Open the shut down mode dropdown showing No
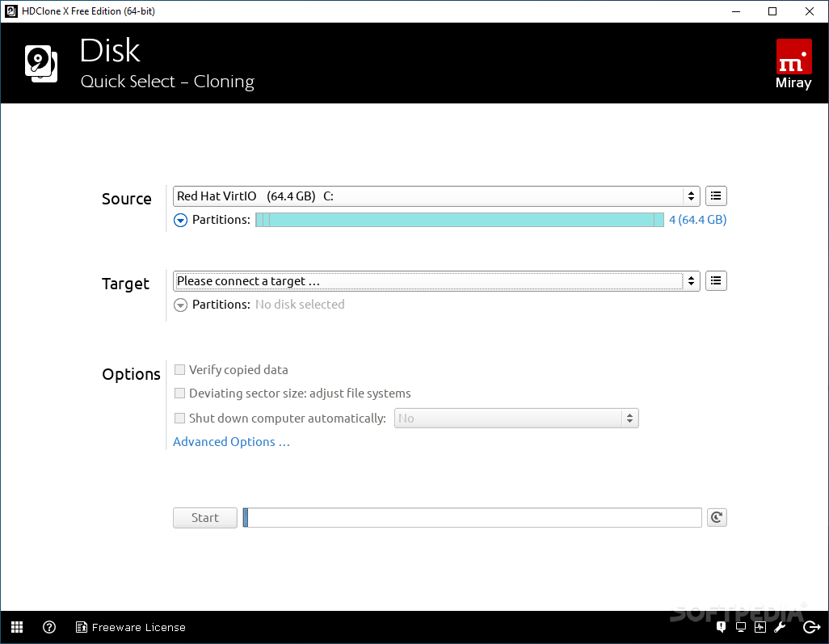 516,419
